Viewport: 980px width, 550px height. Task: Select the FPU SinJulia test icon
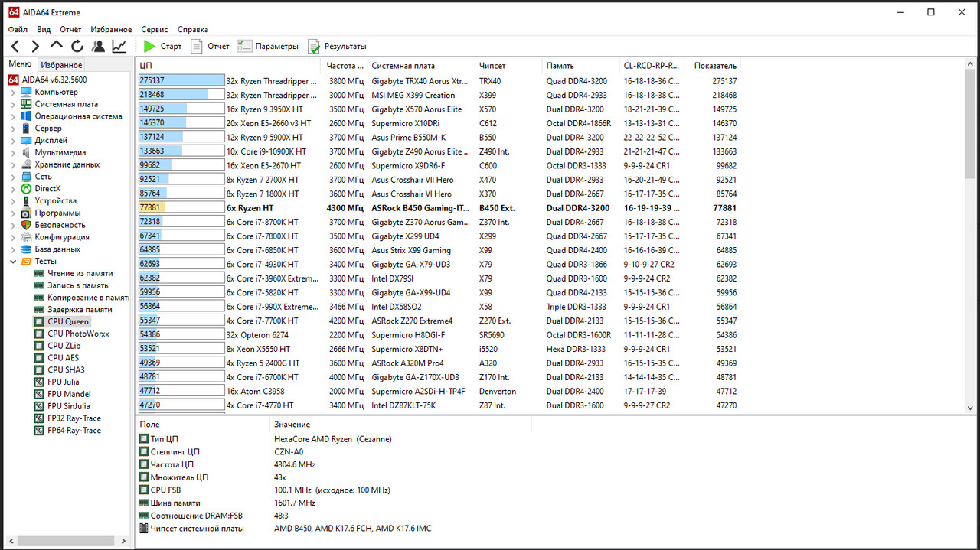coord(40,406)
